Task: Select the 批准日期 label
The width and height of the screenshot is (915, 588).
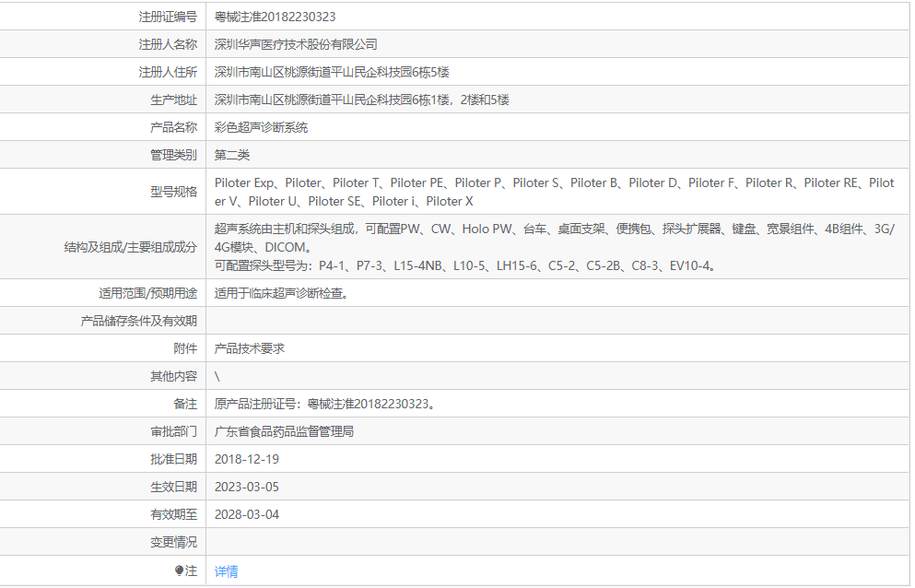Action: (174, 459)
